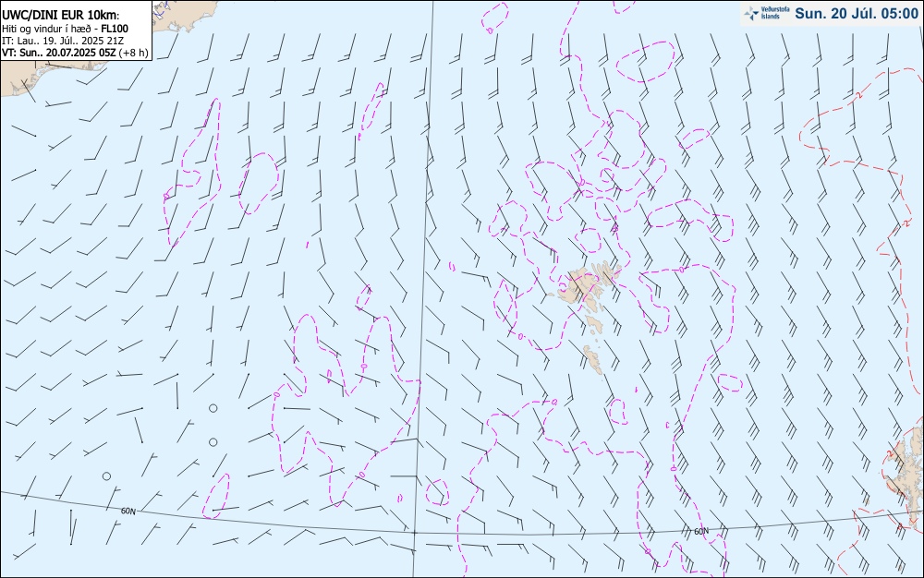This screenshot has height=578, width=924.
Task: Click the UWC/DINI EUR 10km title
Action: click(x=61, y=16)
